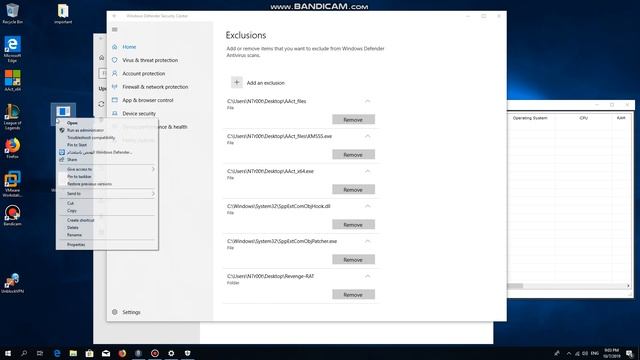
Task: Open Edge from the taskbar
Action: [57, 353]
